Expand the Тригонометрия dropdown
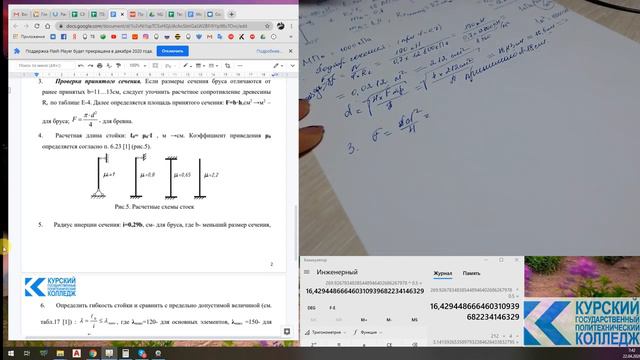640x360 pixels. click(325, 332)
